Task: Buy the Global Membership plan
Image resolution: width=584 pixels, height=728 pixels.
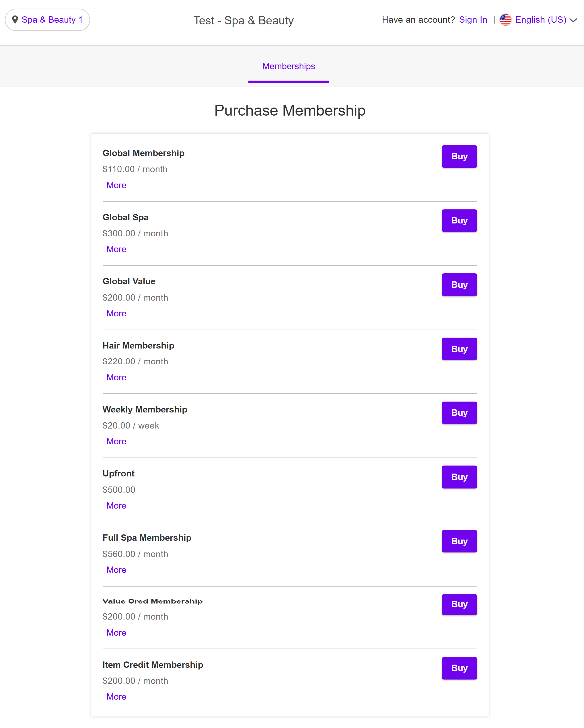Action: coord(459,156)
